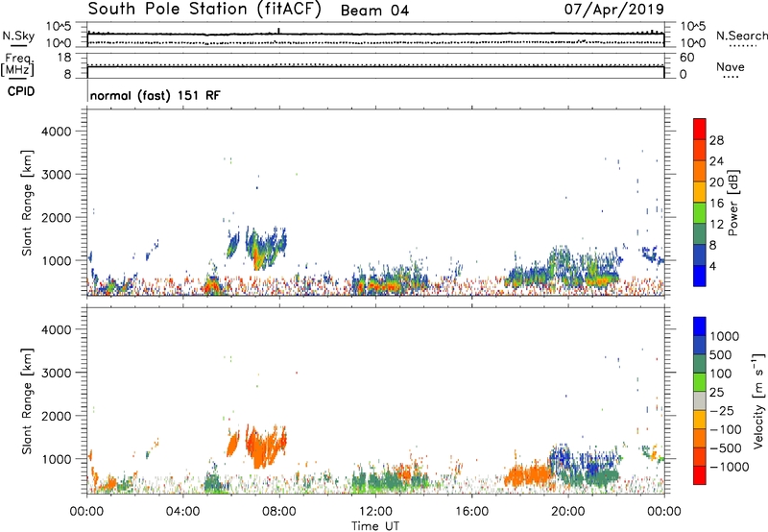Click the "20" power colorbar label

point(716,182)
